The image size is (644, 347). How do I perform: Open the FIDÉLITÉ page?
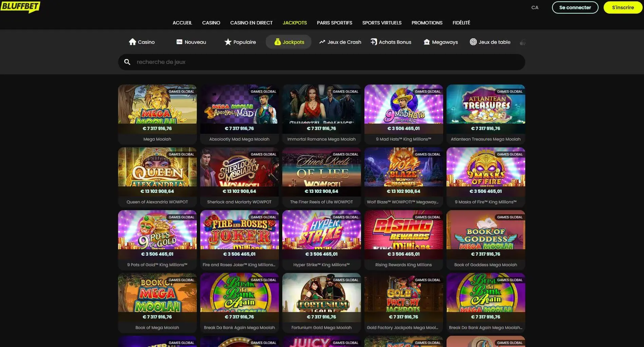(x=461, y=23)
